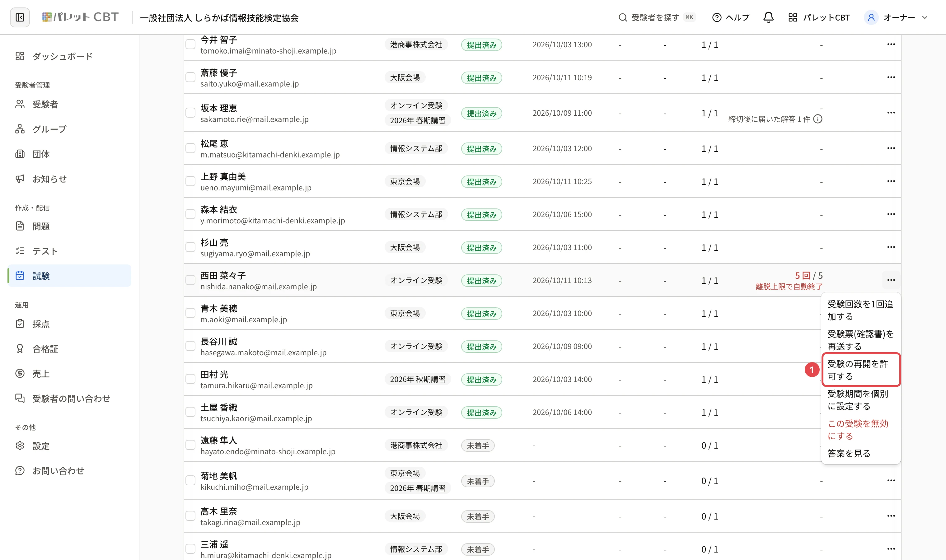Check the box next to 長谷川 誠

pyautogui.click(x=190, y=346)
